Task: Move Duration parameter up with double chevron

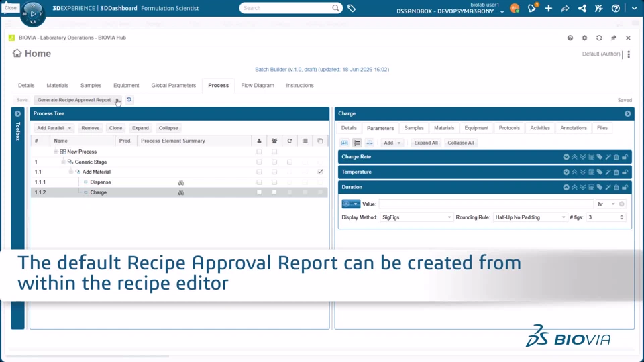Action: click(x=575, y=187)
